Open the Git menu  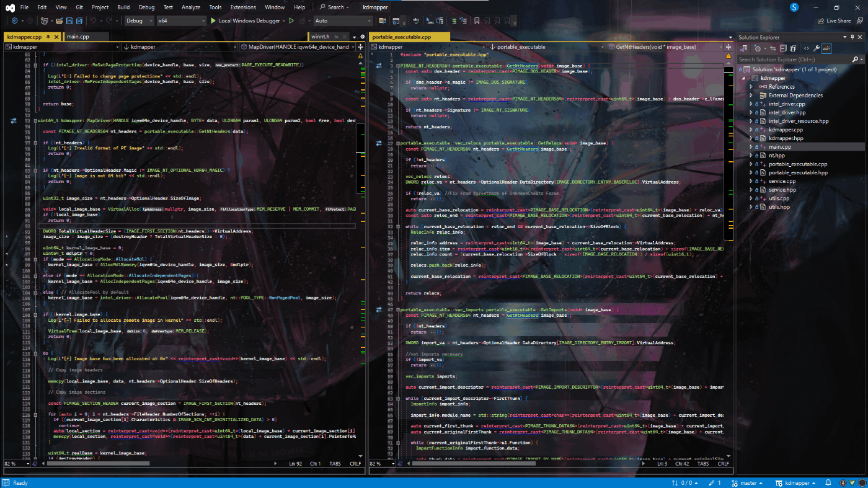pos(79,7)
